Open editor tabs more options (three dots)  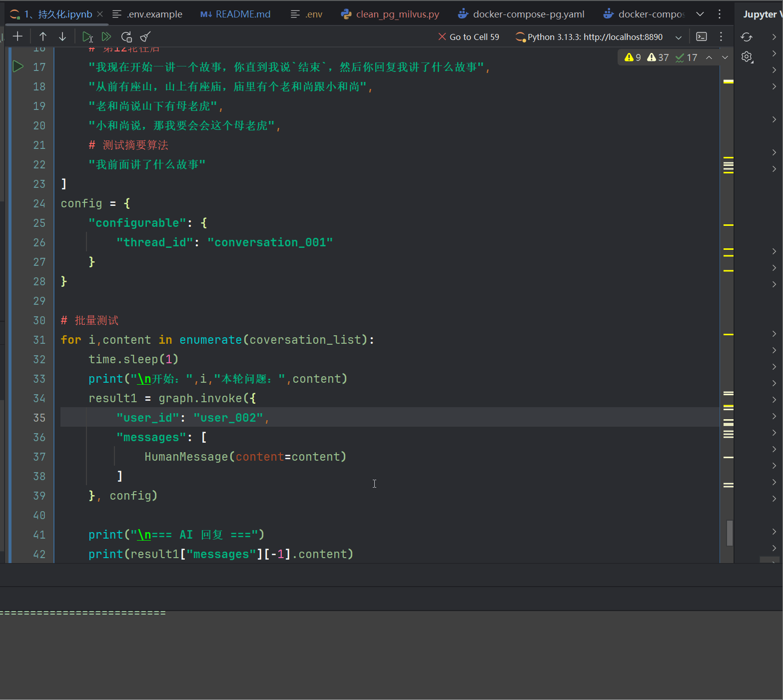[720, 14]
